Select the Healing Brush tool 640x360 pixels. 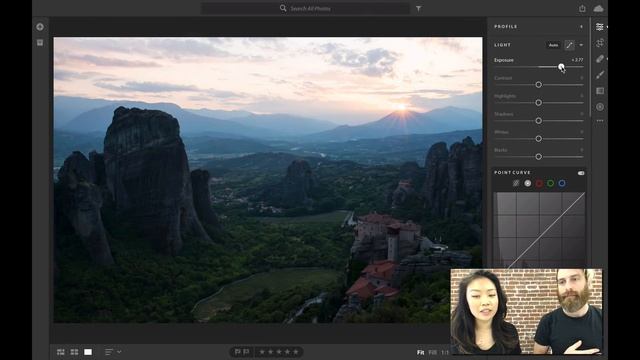(600, 59)
